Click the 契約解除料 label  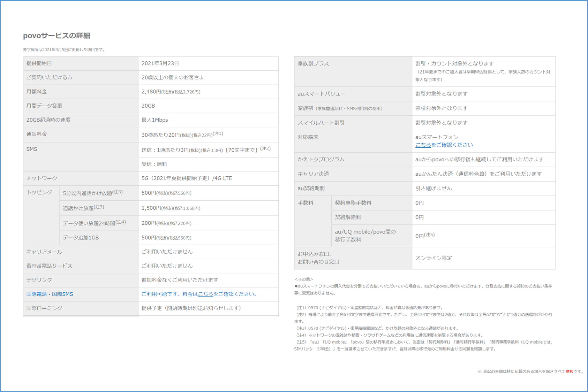click(348, 217)
